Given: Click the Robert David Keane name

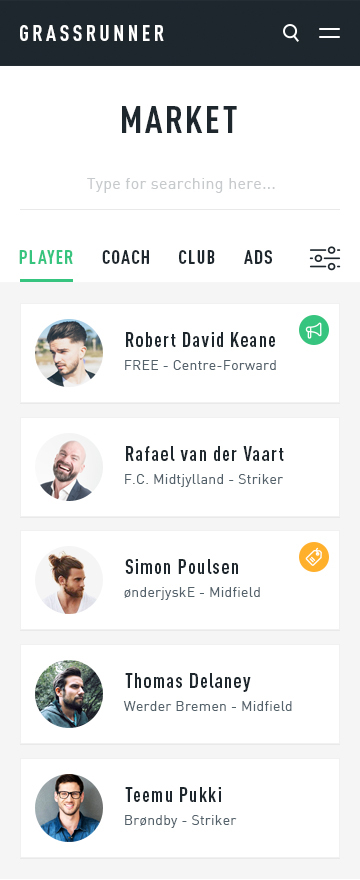Looking at the screenshot, I should tap(200, 340).
